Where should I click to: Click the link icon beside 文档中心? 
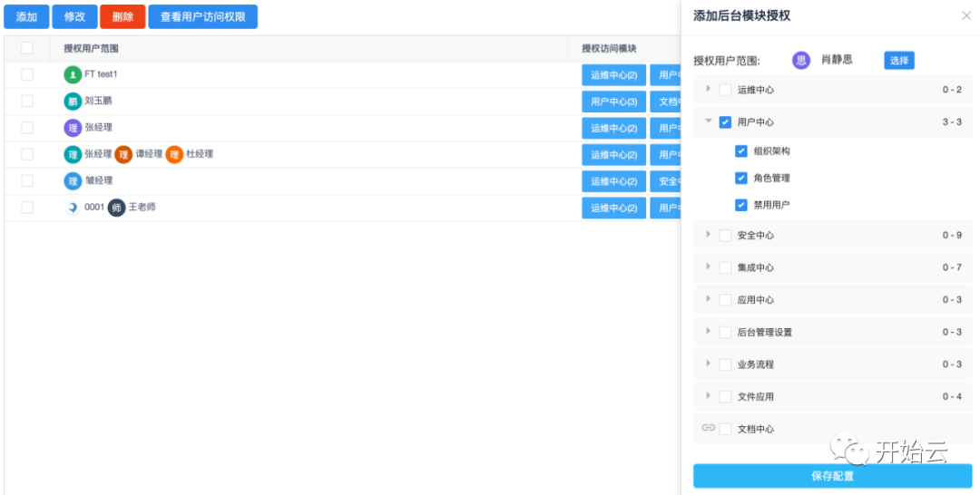coord(709,428)
